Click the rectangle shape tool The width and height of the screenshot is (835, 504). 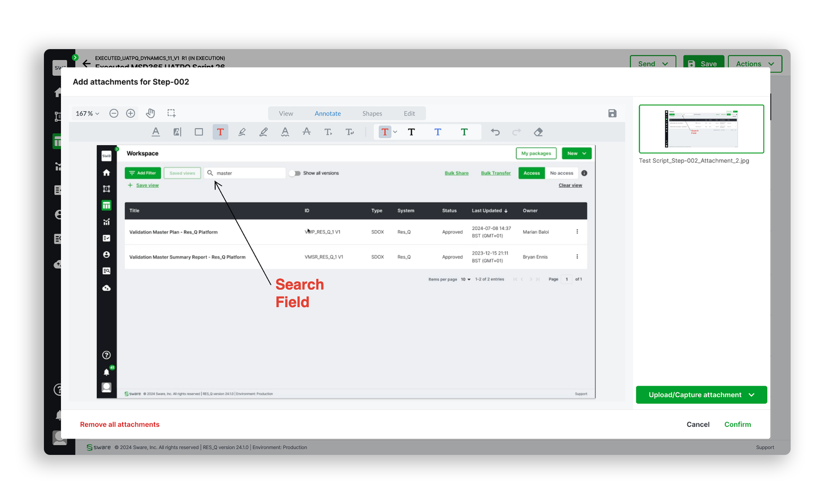200,132
